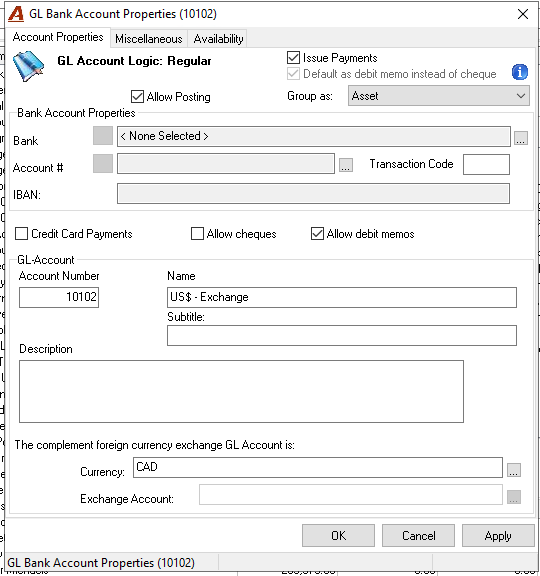Click the gray square beside Account # label

point(103,163)
